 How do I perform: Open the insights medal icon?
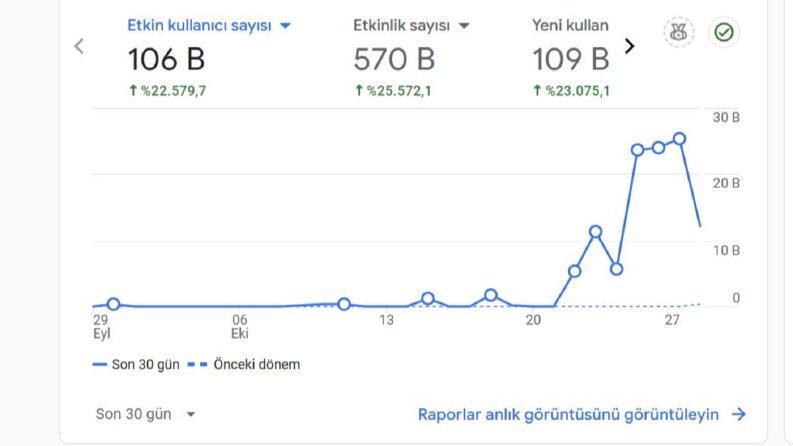(678, 32)
